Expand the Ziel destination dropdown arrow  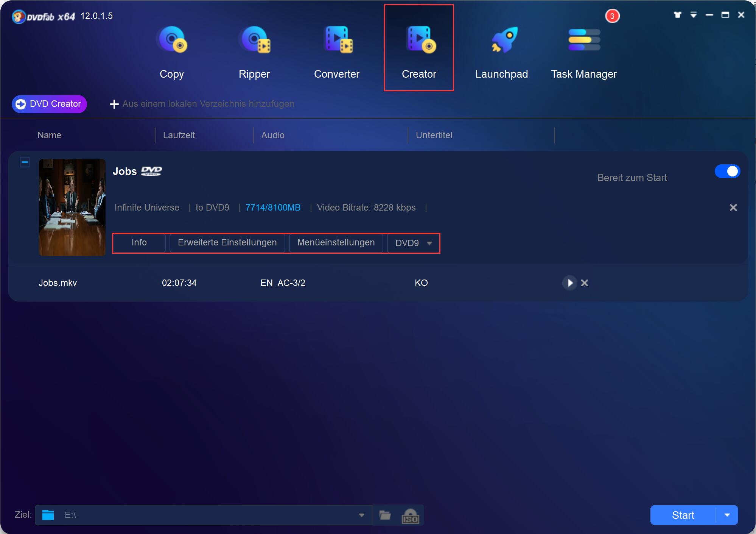click(x=361, y=515)
